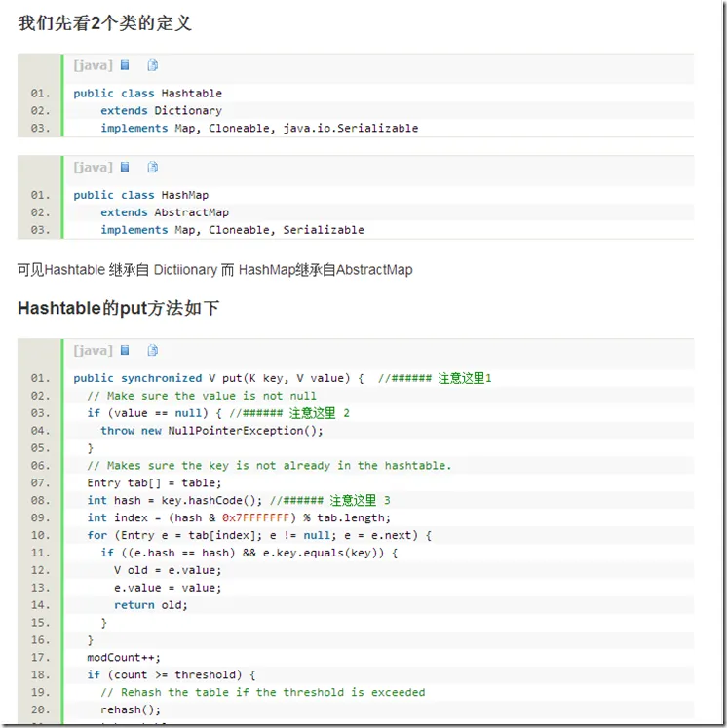Screen dimensions: 727x728
Task: Click line 'implements Map, Cloneable, Serializable'
Action: (x=232, y=230)
